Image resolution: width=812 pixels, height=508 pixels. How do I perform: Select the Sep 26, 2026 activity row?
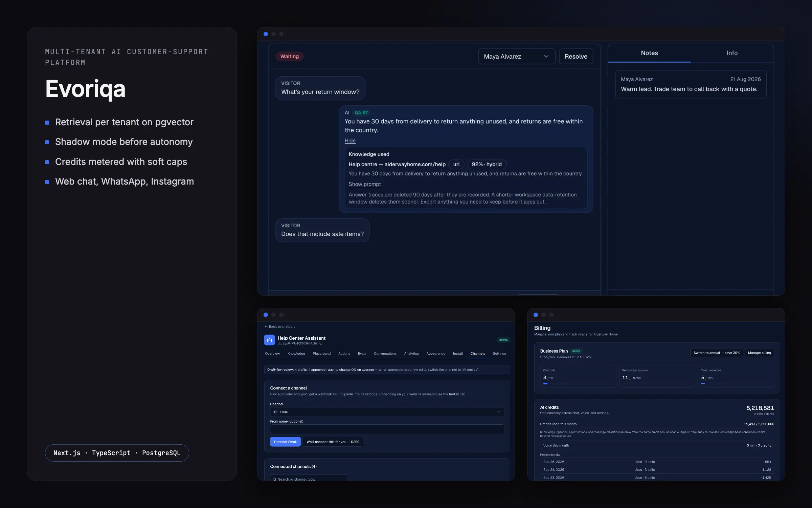tap(657, 462)
